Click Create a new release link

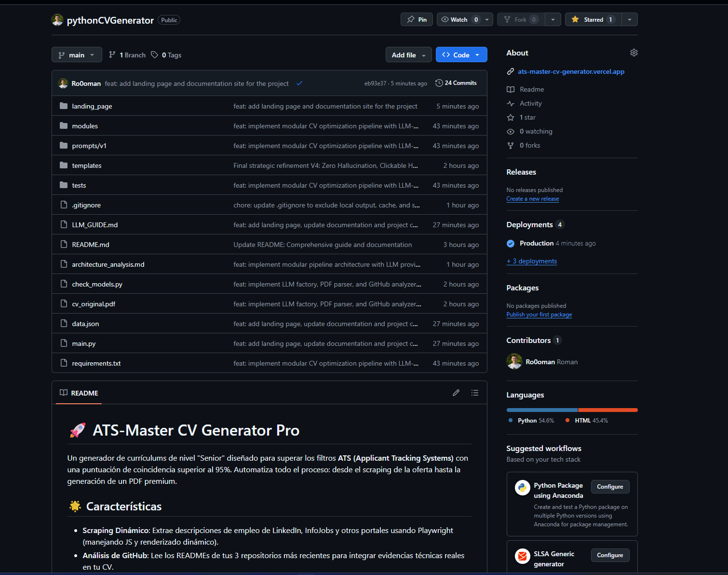(x=532, y=199)
